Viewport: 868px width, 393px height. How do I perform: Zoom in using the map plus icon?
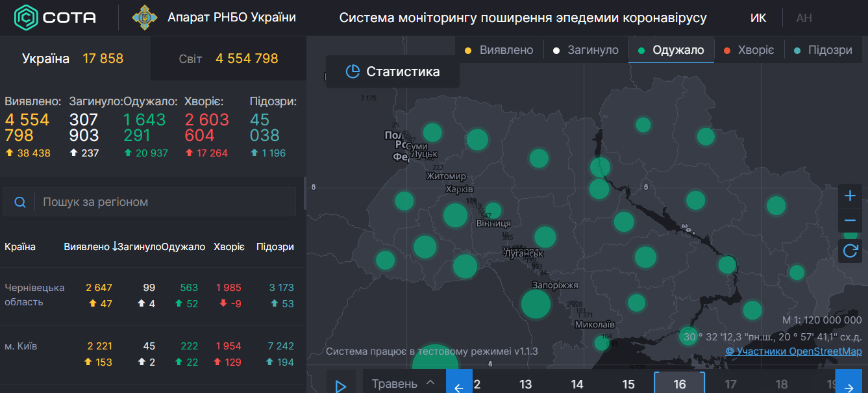click(x=850, y=195)
